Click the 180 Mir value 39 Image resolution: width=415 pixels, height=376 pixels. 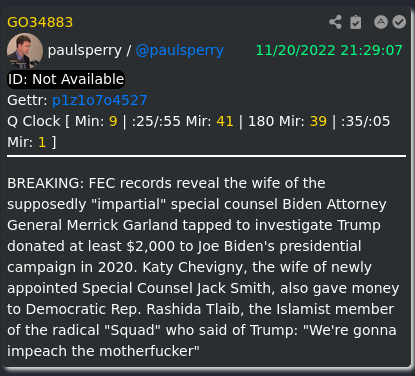click(x=318, y=121)
